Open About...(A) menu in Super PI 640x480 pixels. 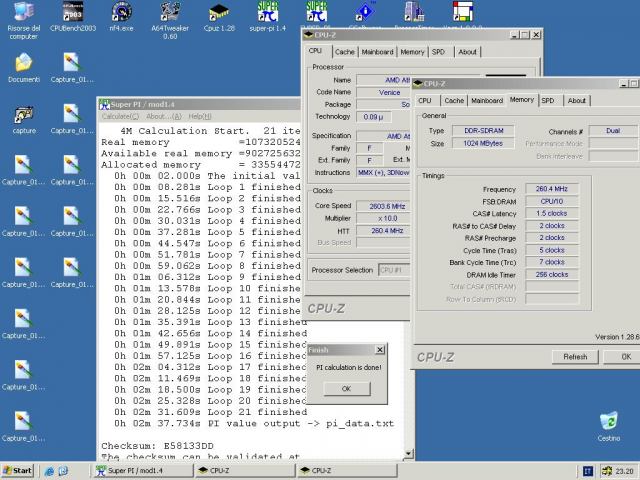[164, 116]
